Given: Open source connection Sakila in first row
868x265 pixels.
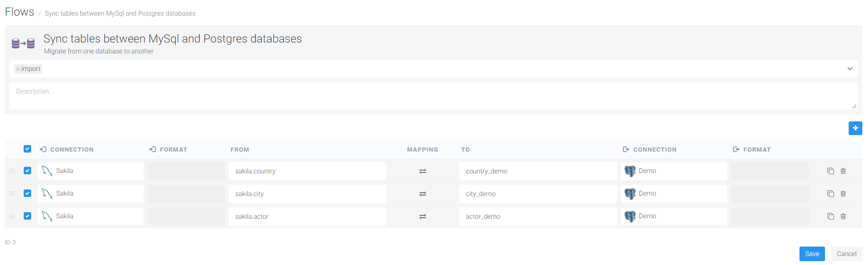Looking at the screenshot, I should [x=91, y=171].
